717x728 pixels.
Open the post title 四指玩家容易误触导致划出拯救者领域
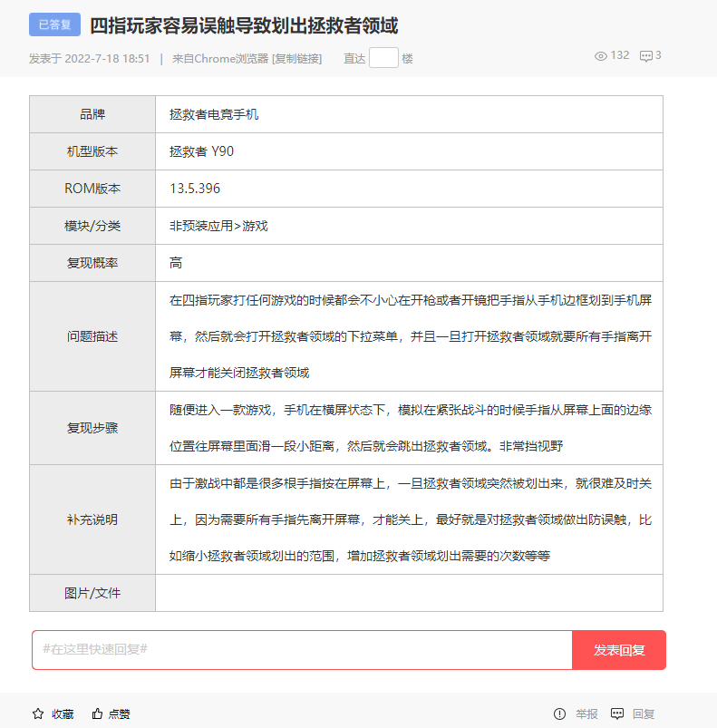pyautogui.click(x=244, y=25)
